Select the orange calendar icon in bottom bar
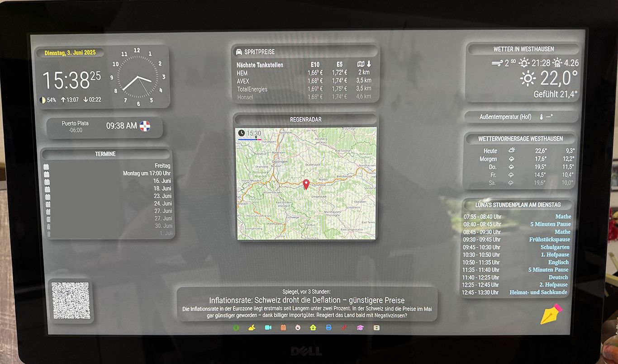 pos(283,327)
